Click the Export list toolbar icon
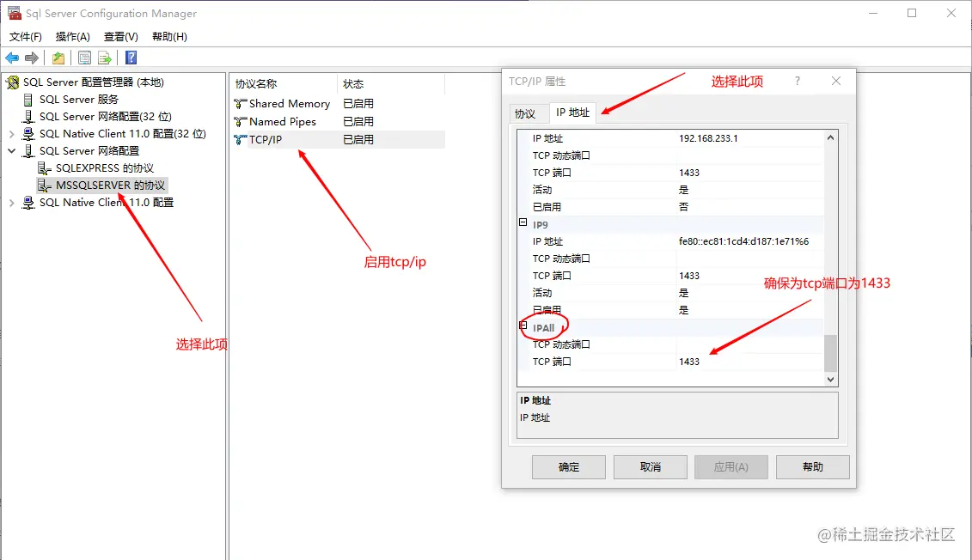Viewport: 972px width, 560px height. [x=105, y=58]
